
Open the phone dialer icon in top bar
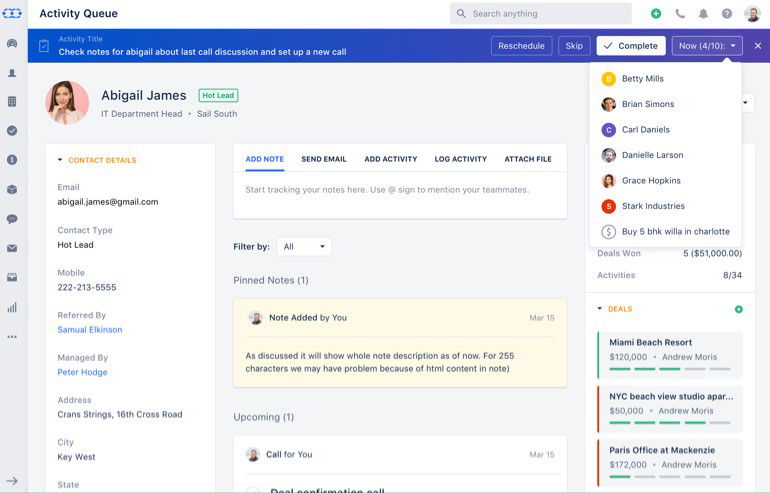pyautogui.click(x=680, y=14)
